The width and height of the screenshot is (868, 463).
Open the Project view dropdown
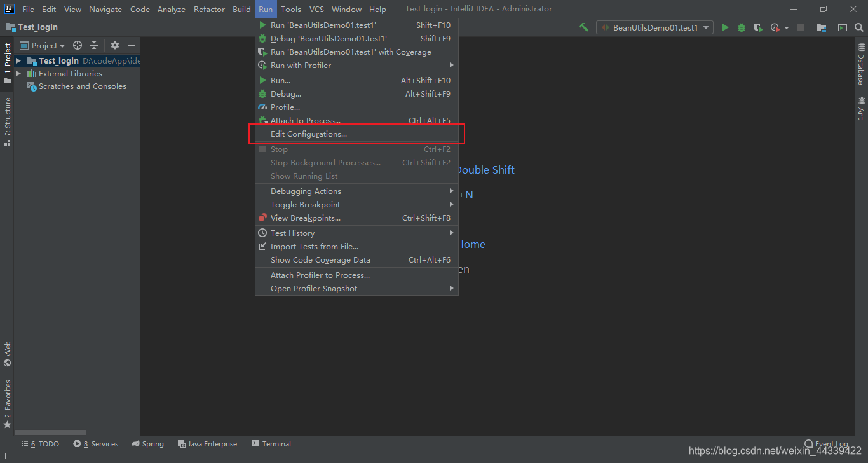click(43, 45)
